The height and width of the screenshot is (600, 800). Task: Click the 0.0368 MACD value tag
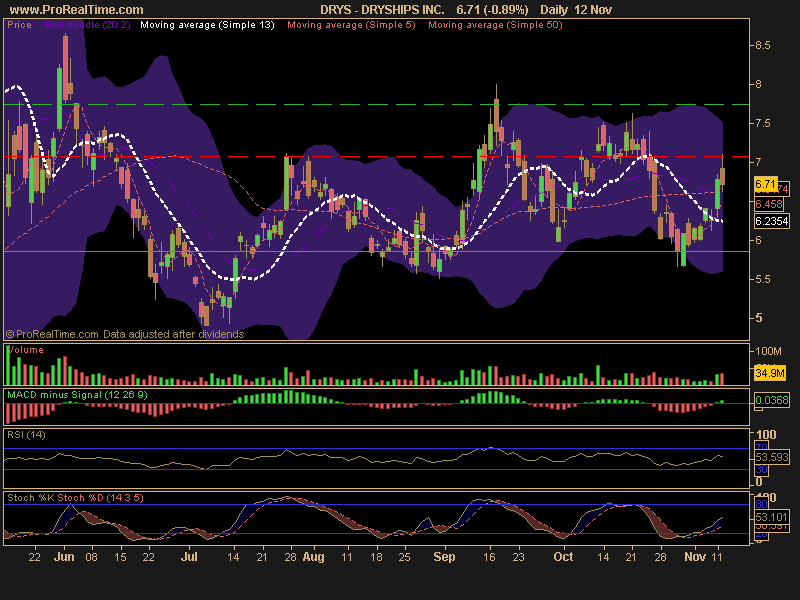[772, 400]
